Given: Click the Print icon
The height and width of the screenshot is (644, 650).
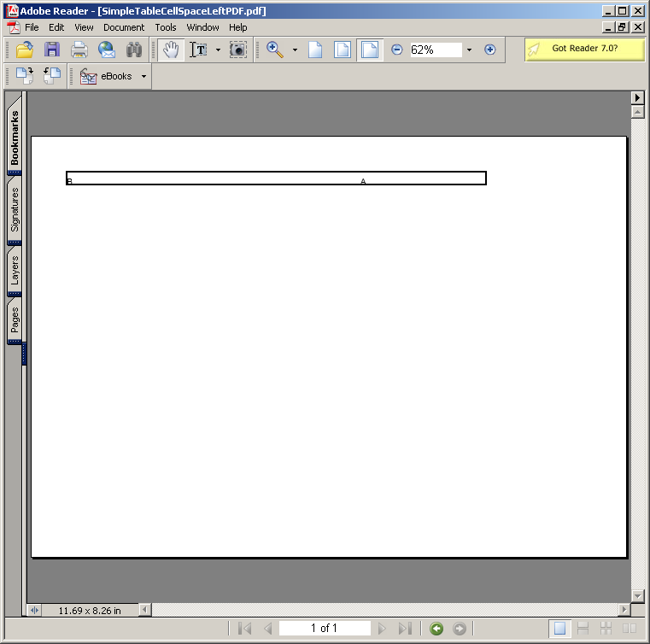Looking at the screenshot, I should pos(79,50).
